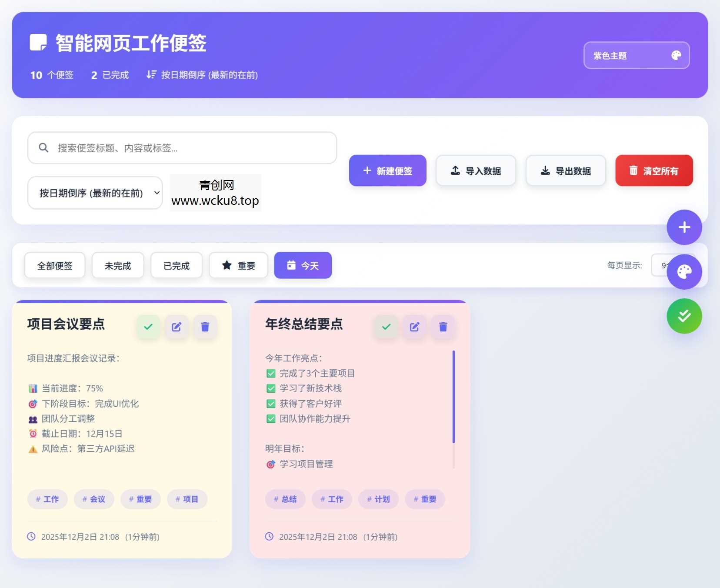Uncheck the 团队协作能力提升 item
This screenshot has height=588, width=720.
coord(270,419)
